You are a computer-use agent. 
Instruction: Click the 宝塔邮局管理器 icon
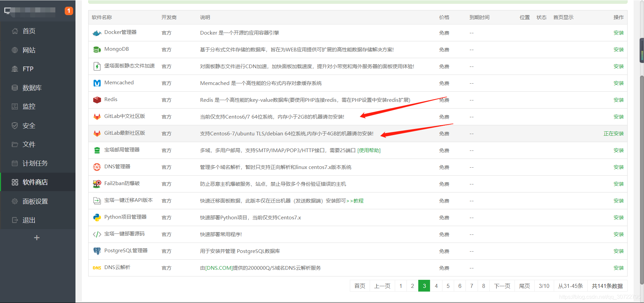click(x=97, y=150)
